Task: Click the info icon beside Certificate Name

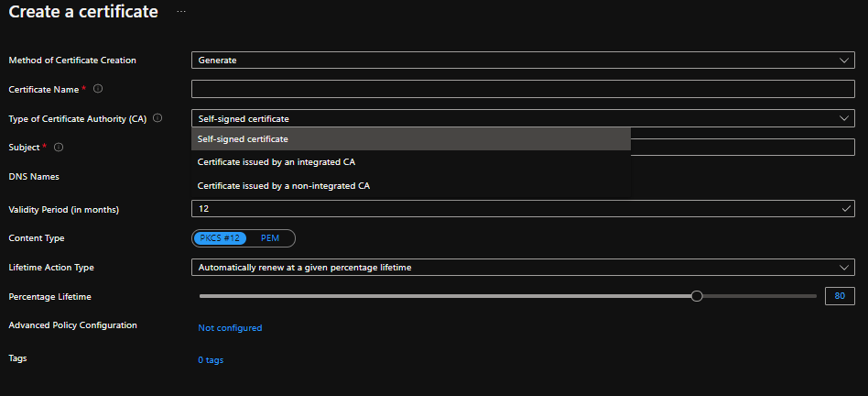Action: 98,89
